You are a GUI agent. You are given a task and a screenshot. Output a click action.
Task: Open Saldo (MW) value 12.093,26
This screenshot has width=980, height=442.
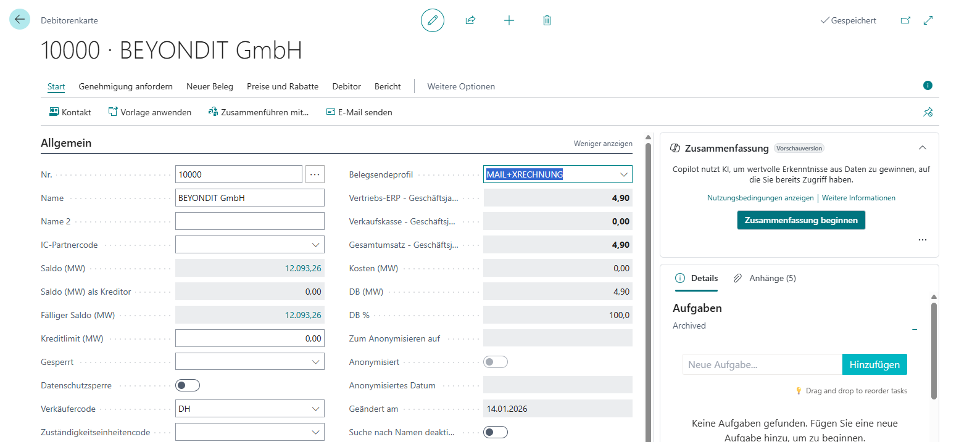pos(303,268)
